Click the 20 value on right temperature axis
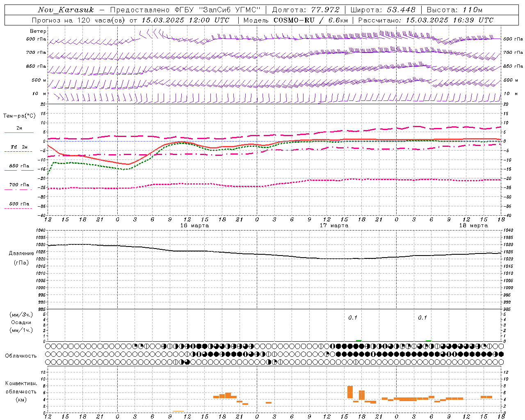The image size is (525, 420). (x=506, y=105)
